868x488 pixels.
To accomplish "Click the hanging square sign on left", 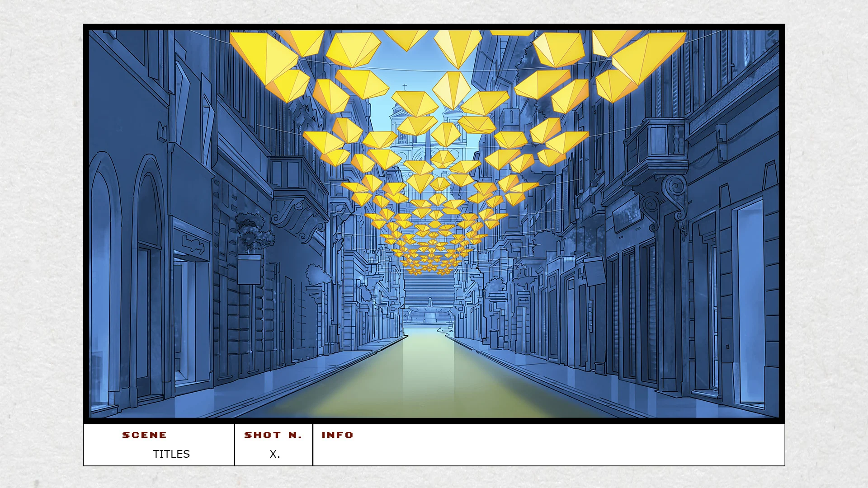I will coord(249,270).
